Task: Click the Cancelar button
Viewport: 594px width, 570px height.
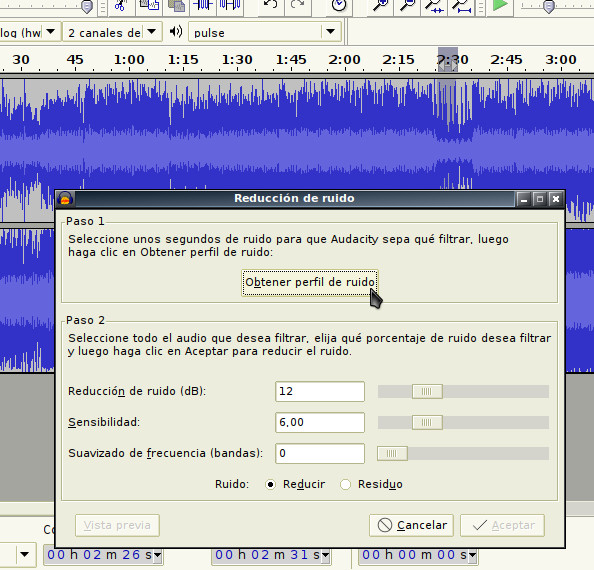Action: point(411,525)
